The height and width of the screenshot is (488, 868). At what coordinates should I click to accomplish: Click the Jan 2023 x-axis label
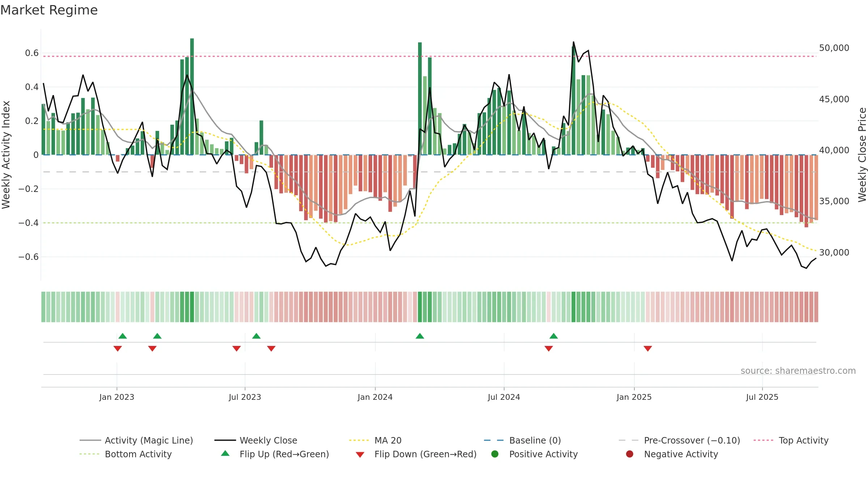[117, 397]
